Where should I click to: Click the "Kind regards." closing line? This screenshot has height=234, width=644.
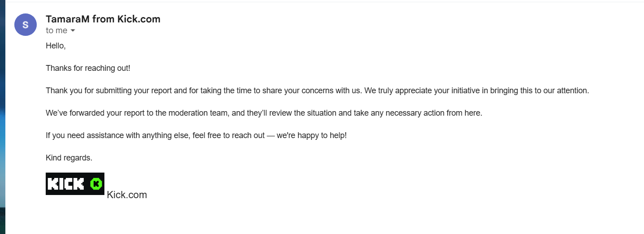coord(69,158)
